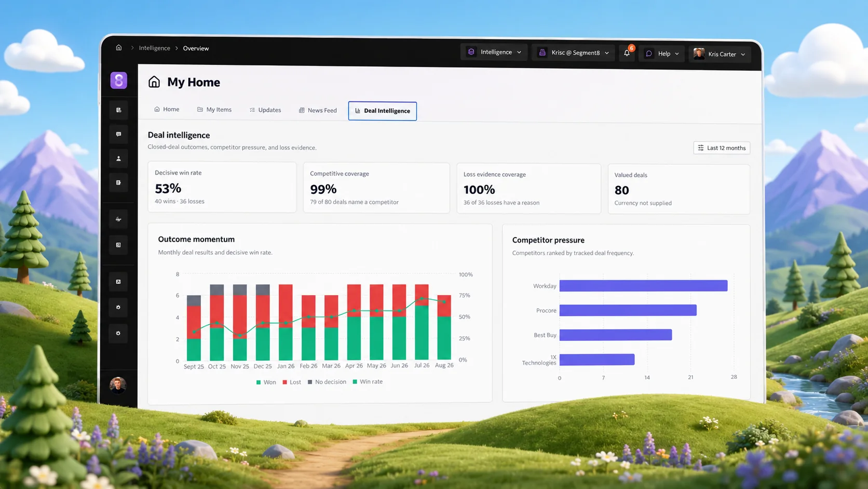This screenshot has height=489, width=868.
Task: Open the Intelligence module dropdown in the top bar
Action: [494, 52]
